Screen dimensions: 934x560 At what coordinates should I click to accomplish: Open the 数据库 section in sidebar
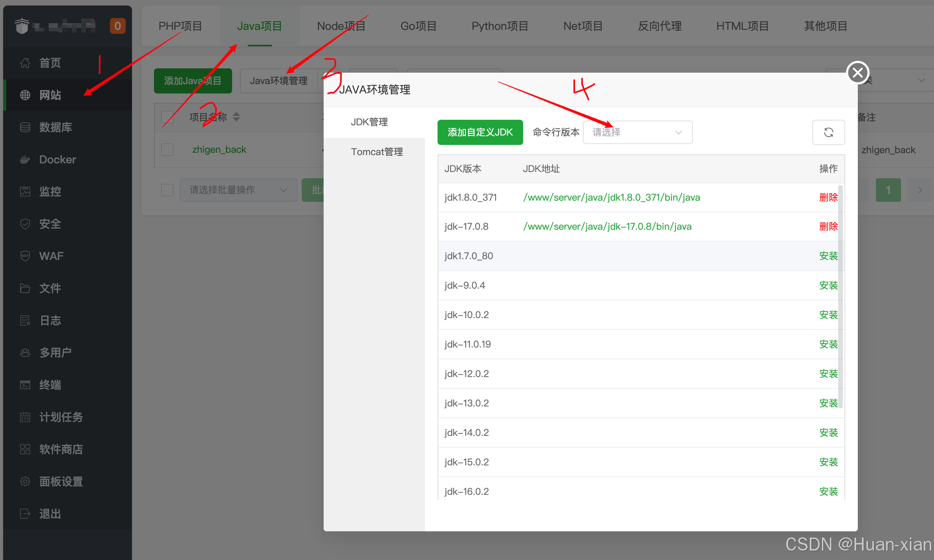click(x=55, y=127)
